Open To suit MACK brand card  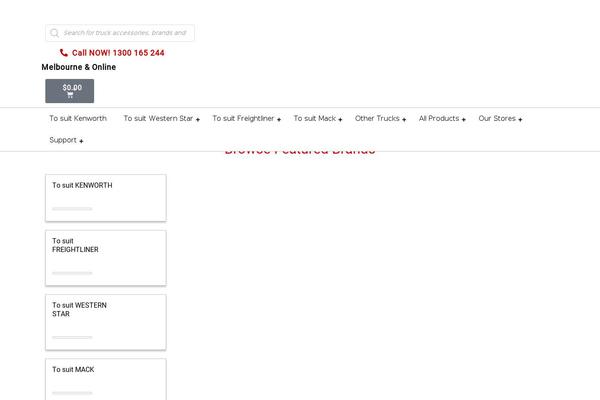106,379
